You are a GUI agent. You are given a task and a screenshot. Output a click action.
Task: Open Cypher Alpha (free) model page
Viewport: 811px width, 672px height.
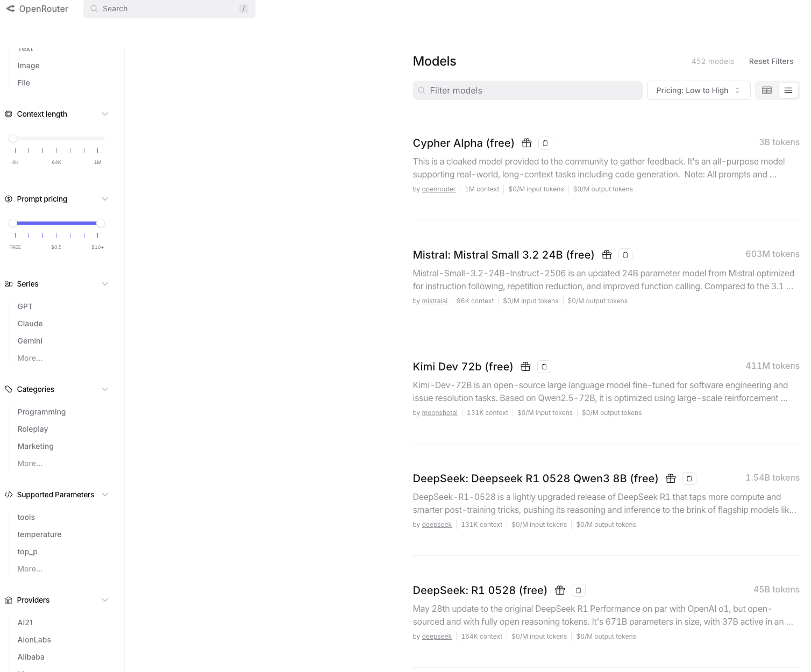pyautogui.click(x=464, y=143)
